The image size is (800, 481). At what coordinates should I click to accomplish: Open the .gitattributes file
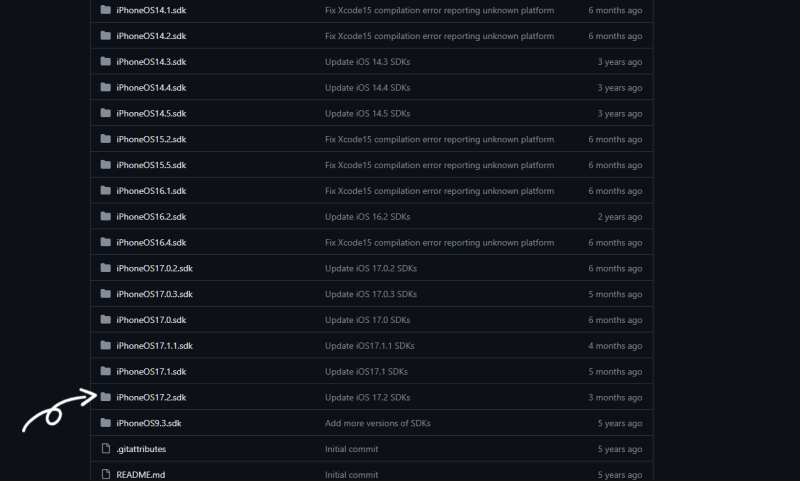[141, 449]
